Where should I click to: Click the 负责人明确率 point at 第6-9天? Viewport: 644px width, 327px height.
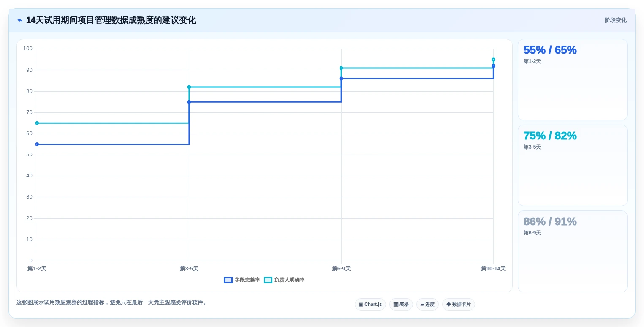click(x=341, y=68)
